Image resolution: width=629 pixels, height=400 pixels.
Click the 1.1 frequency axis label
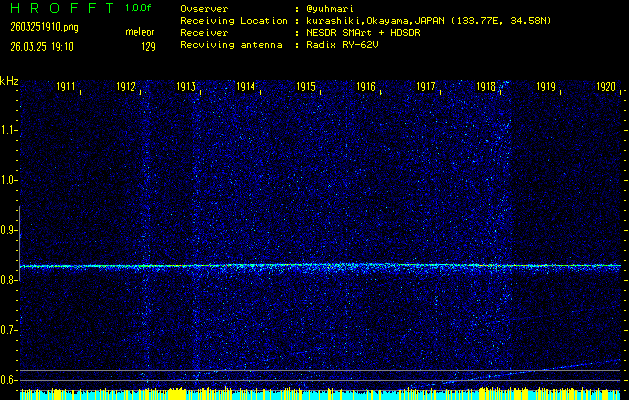click(8, 130)
